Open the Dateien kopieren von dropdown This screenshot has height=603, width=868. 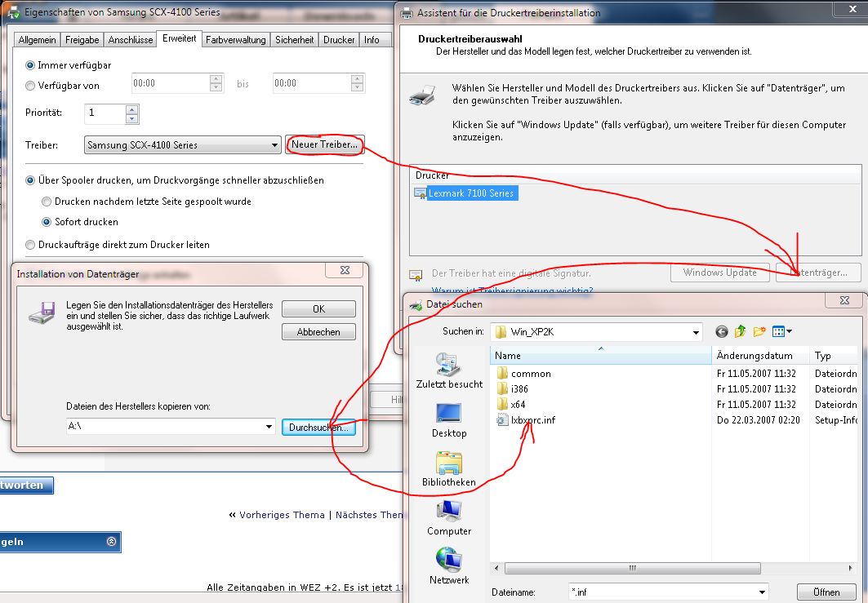pos(269,427)
